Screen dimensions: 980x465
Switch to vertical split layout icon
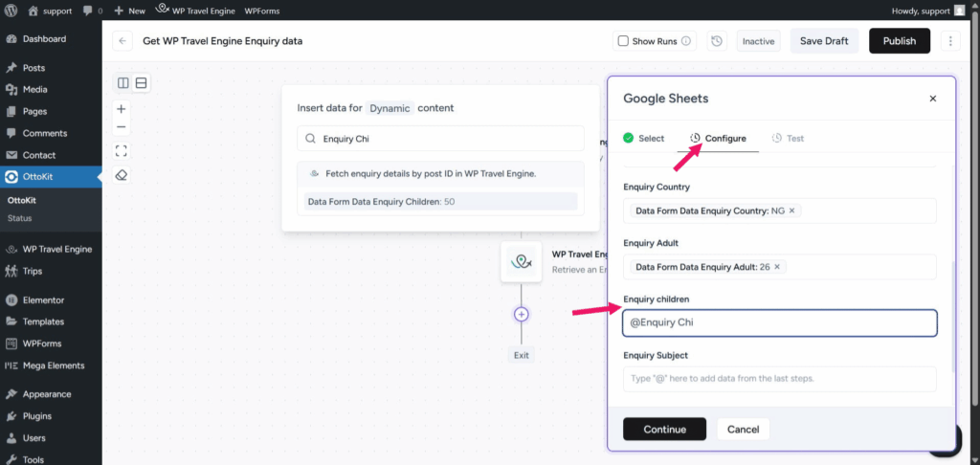point(123,82)
